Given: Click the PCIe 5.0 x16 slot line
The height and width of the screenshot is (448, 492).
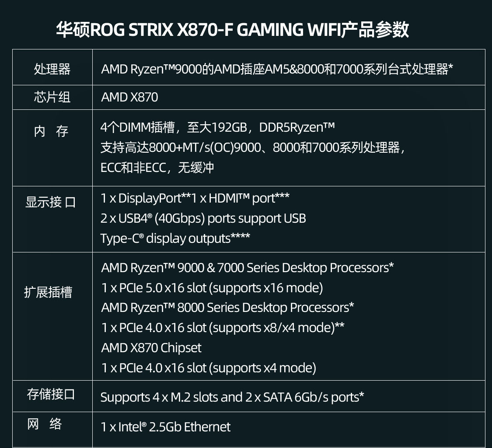Looking at the screenshot, I should pos(212,288).
